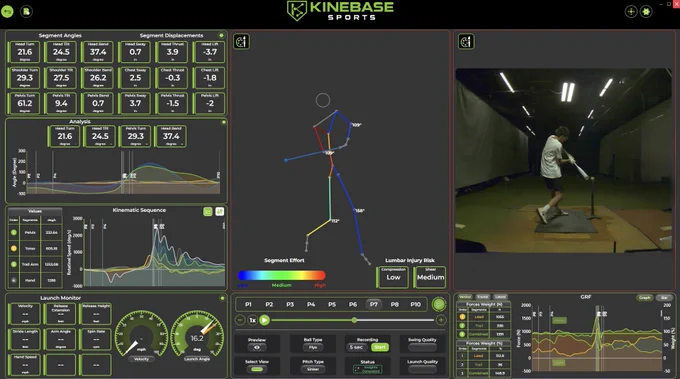Click the Swing Quality field

pyautogui.click(x=422, y=347)
